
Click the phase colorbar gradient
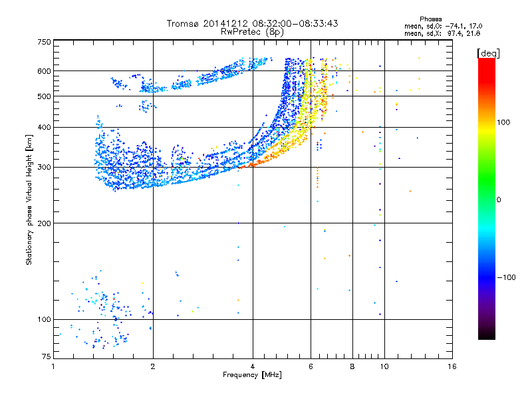point(487,199)
